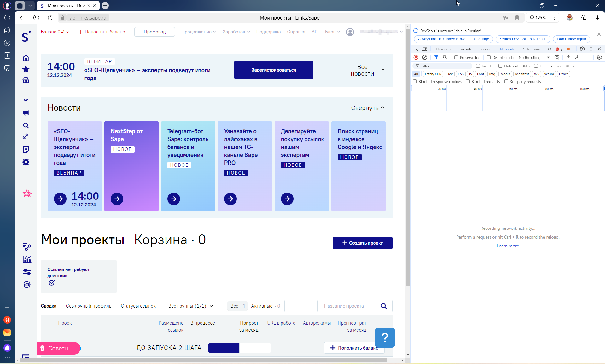Open the chart statistics icon in sidebar

[27, 259]
